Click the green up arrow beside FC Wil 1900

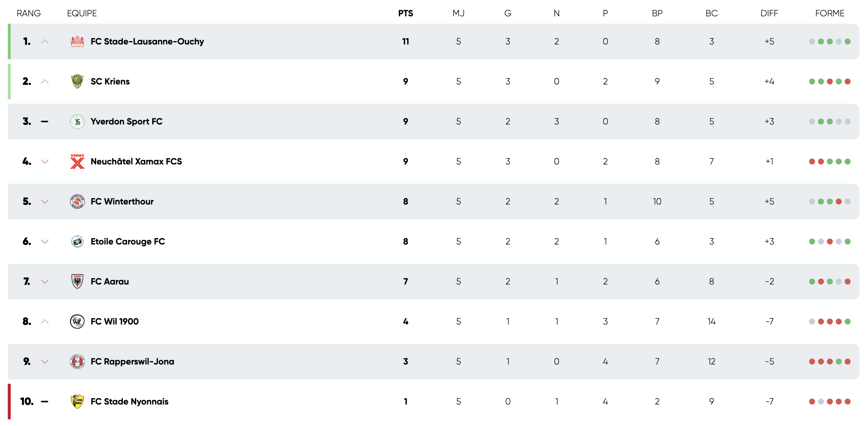(x=45, y=322)
